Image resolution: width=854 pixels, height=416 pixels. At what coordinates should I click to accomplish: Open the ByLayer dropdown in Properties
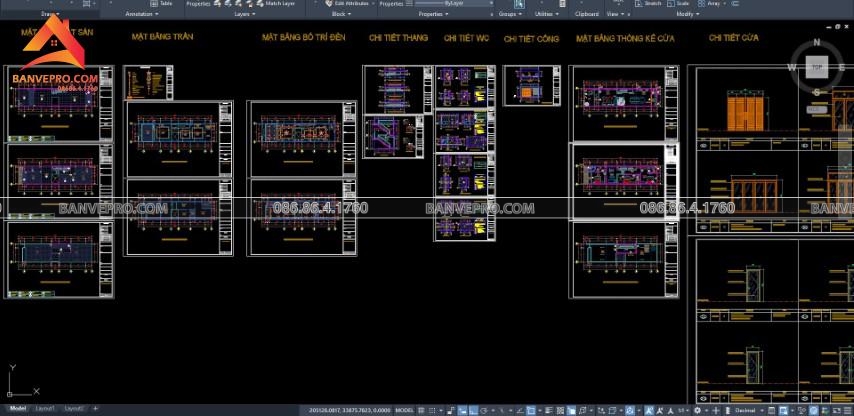(x=454, y=3)
